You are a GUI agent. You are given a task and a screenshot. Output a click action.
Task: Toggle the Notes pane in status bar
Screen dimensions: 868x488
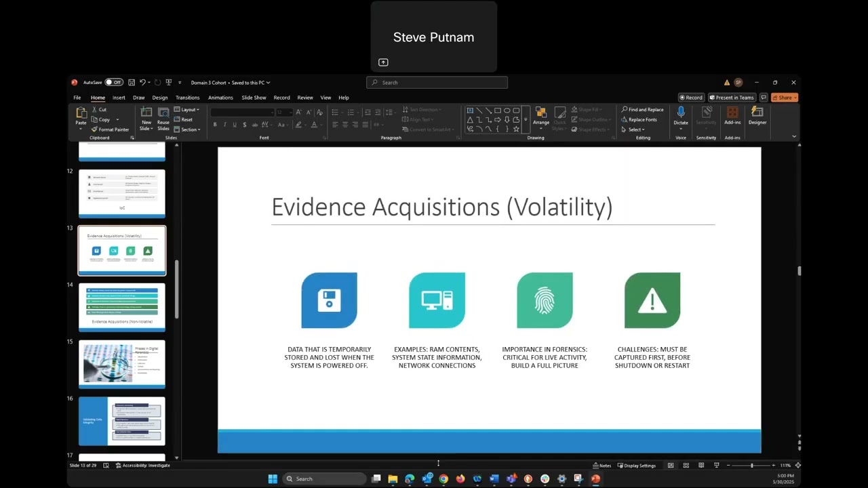tap(602, 466)
